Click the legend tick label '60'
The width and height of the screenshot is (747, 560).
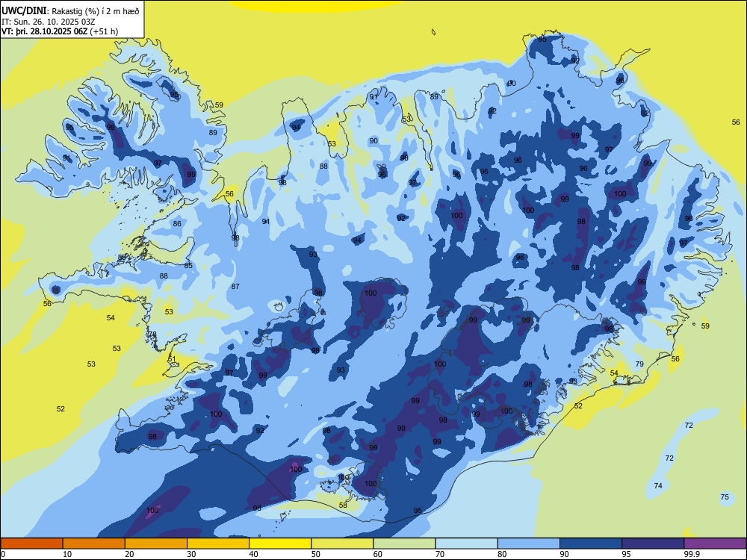378,554
